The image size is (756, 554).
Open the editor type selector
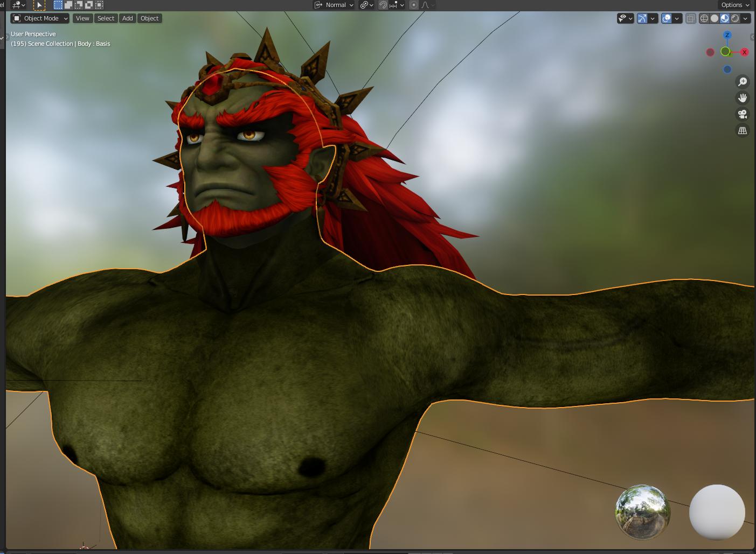point(19,5)
